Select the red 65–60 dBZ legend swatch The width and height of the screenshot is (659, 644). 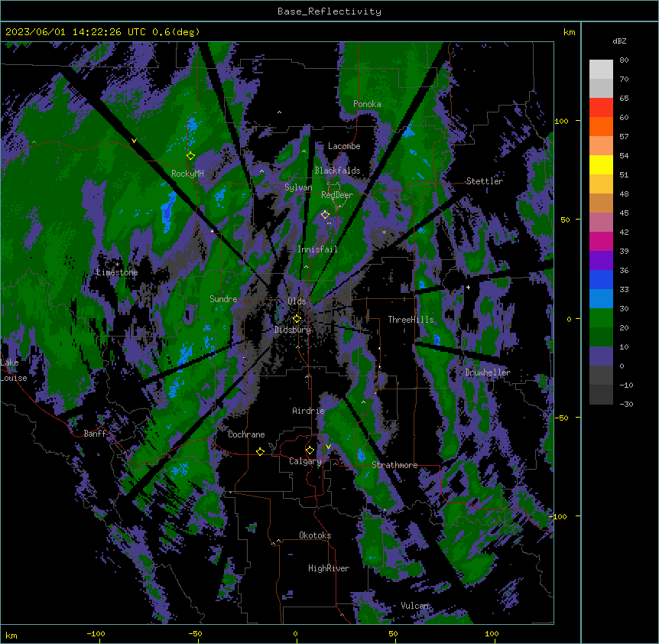(x=601, y=108)
